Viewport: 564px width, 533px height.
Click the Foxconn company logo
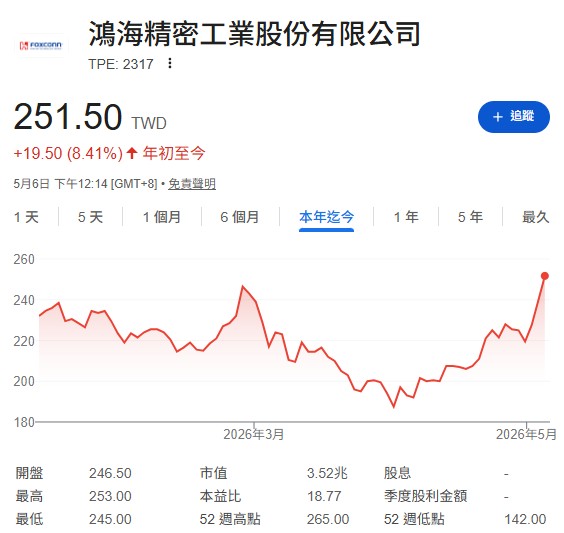tap(40, 46)
